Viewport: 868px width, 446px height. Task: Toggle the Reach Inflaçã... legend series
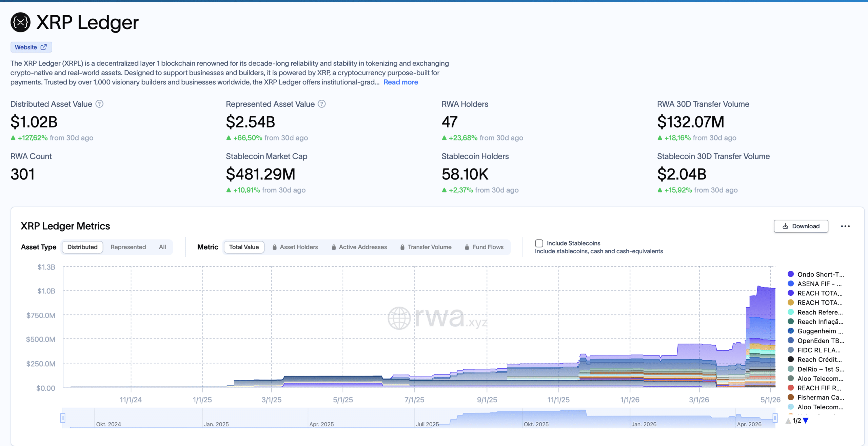coord(815,322)
